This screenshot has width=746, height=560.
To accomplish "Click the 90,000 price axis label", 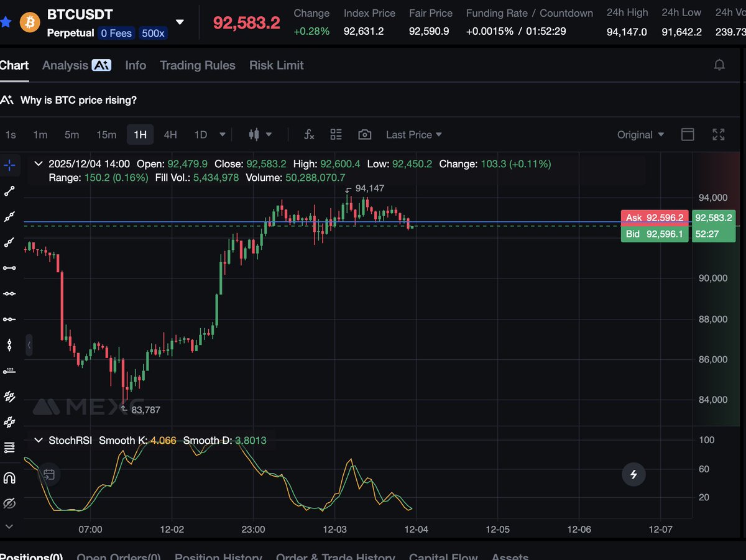I will pos(712,278).
